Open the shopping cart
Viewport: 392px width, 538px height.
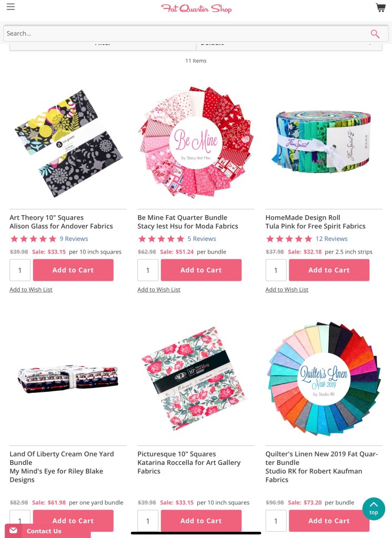pyautogui.click(x=380, y=7)
